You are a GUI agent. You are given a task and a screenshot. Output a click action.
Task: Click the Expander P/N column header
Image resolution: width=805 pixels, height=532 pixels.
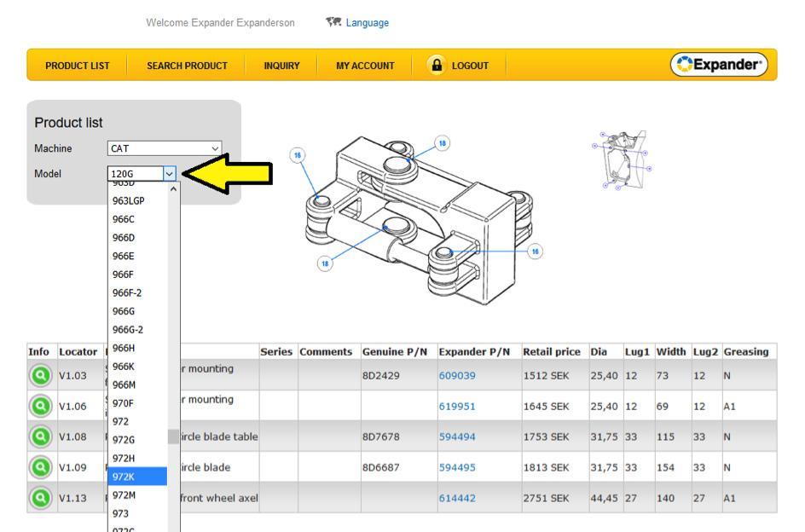coord(474,352)
